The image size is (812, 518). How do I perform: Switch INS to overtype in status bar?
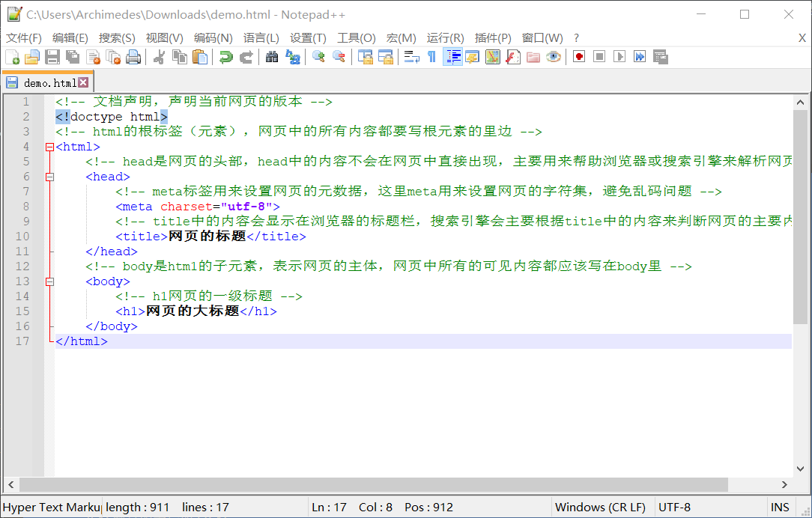(780, 507)
